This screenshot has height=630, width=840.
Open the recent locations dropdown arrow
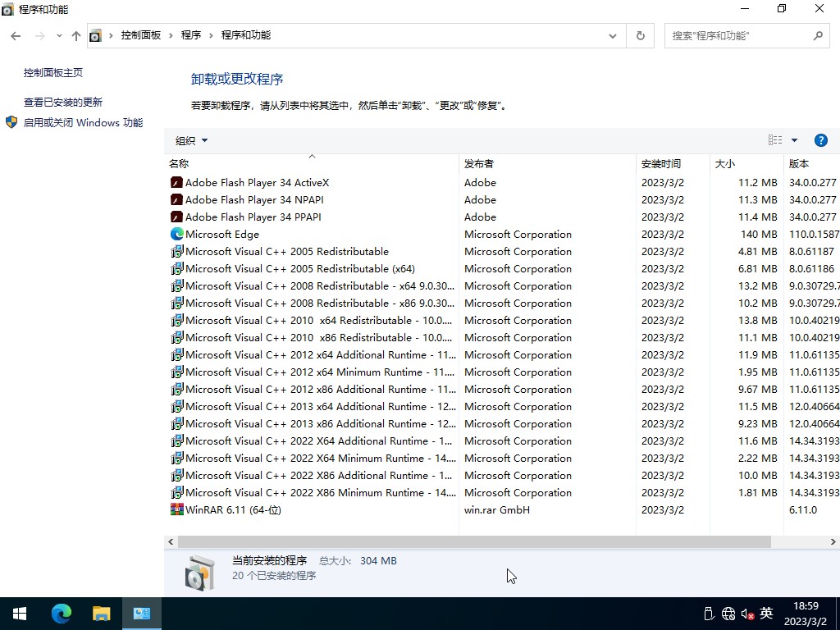pyautogui.click(x=59, y=35)
